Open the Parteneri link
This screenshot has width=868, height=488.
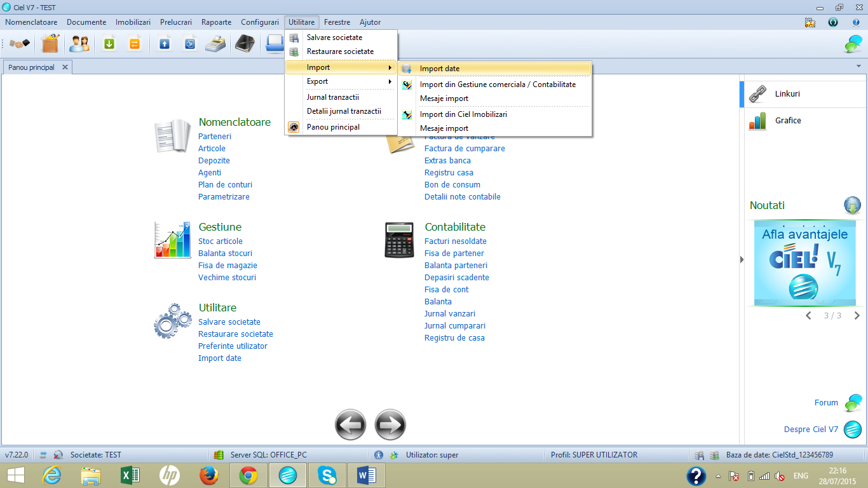coord(215,137)
